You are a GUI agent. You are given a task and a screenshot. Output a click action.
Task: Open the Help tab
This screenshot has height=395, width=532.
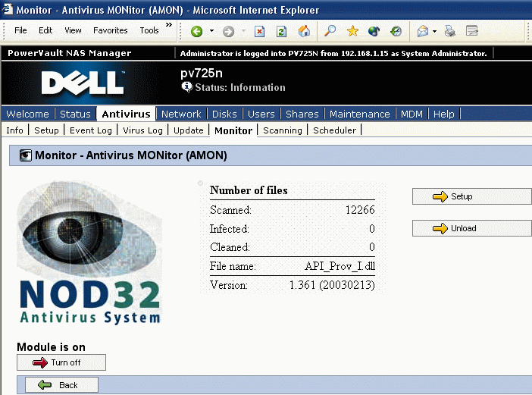(443, 114)
